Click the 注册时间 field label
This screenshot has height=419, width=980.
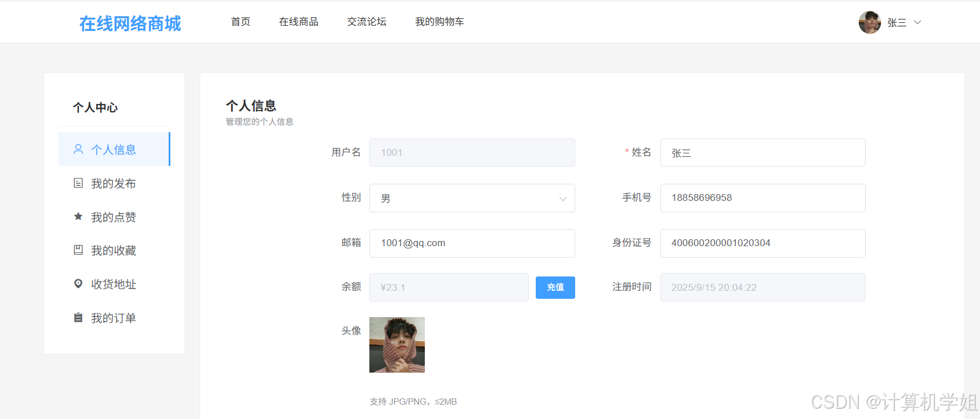tap(632, 287)
